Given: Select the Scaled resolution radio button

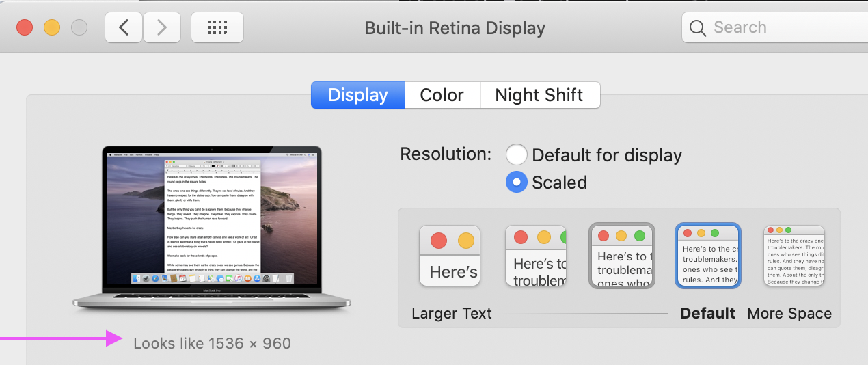Looking at the screenshot, I should point(517,182).
